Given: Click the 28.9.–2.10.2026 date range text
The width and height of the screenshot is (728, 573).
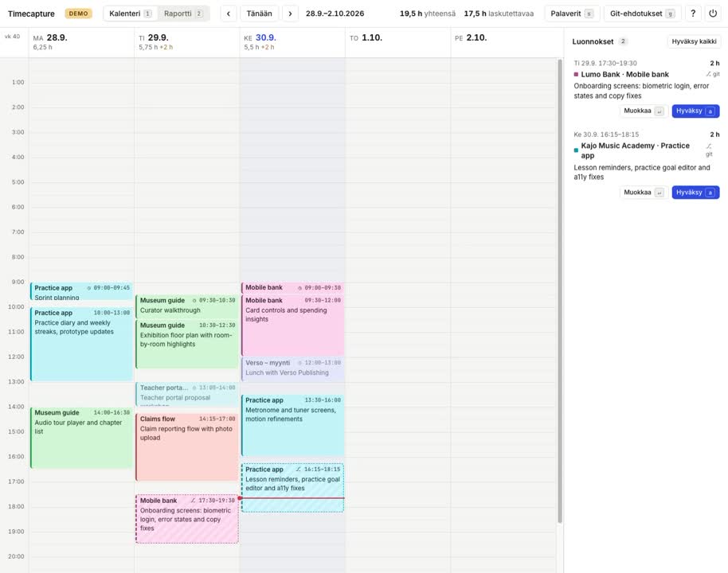Looking at the screenshot, I should (335, 14).
